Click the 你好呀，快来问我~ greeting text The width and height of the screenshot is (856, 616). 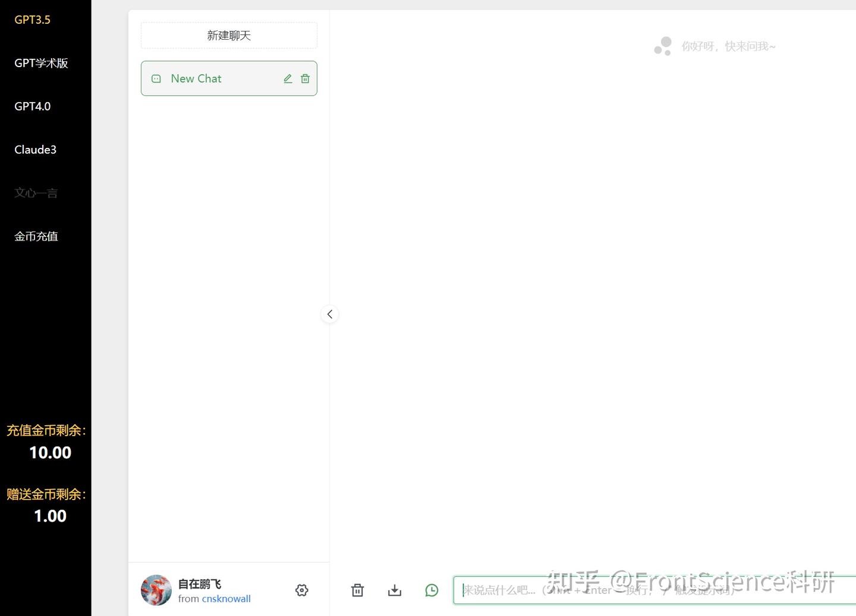(729, 46)
